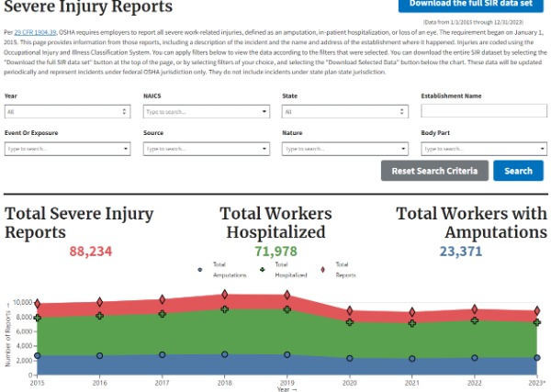551x392 pixels.
Task: Select 2021 Total Reports diamond marker
Action: click(412, 312)
